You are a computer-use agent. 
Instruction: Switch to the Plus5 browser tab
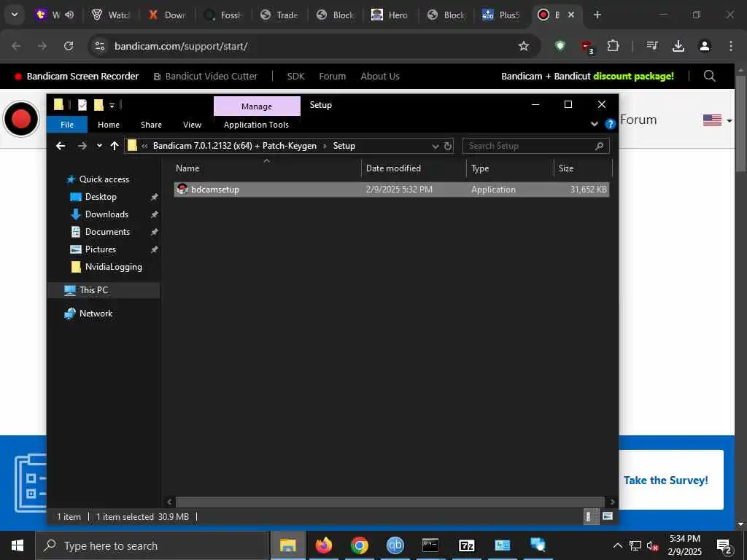[500, 15]
